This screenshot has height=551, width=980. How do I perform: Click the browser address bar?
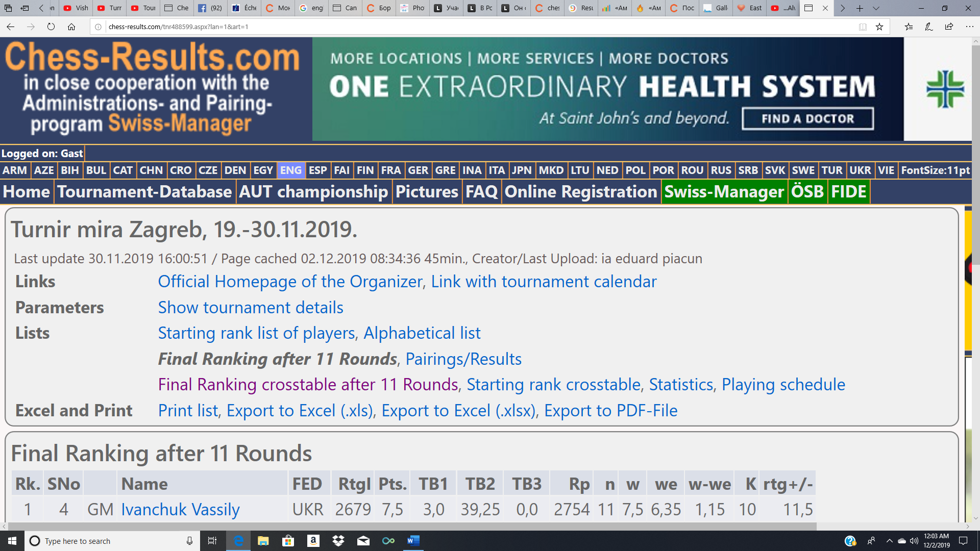(459, 27)
